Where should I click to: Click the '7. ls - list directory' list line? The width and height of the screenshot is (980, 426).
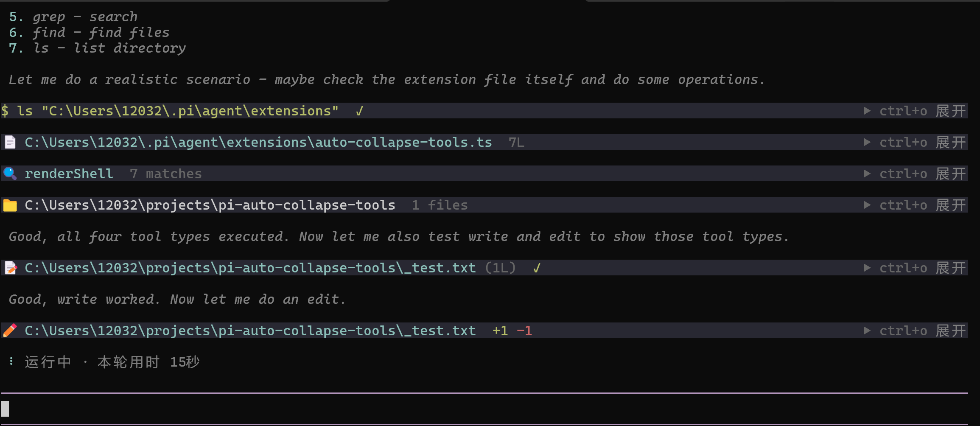point(97,48)
